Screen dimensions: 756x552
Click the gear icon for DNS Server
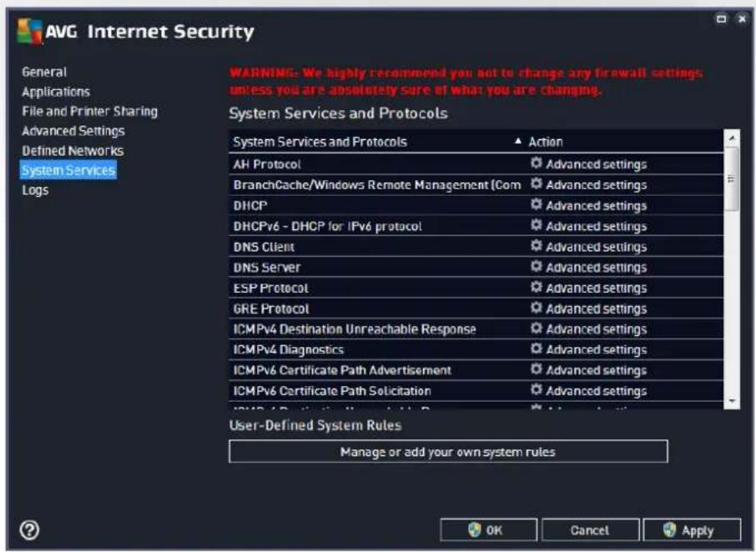coord(537,266)
